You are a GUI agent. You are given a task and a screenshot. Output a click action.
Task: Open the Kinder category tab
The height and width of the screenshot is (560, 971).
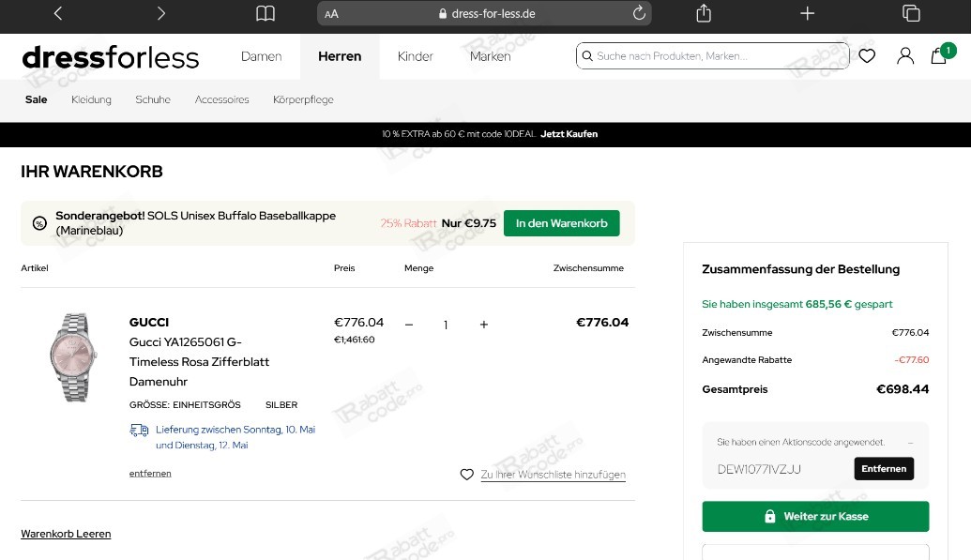(415, 56)
